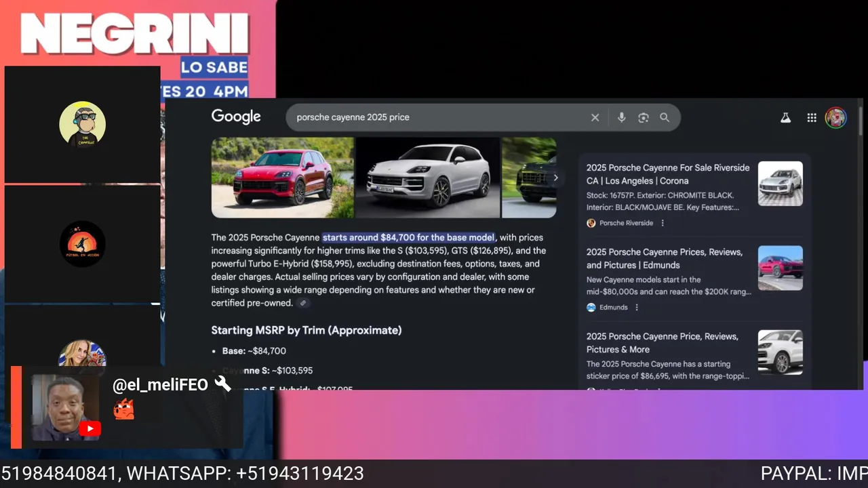868x488 pixels.
Task: Click the 'Starting MSRP by Trim (Approximate)' heading
Action: point(307,330)
